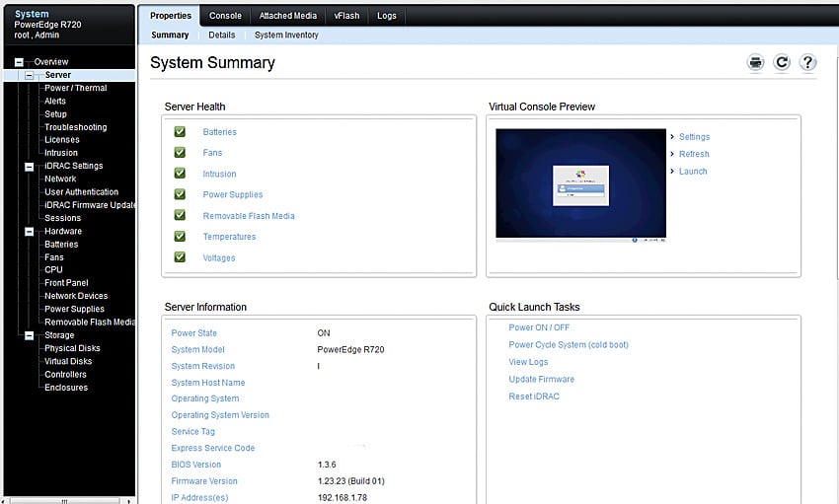This screenshot has width=839, height=504.
Task: Switch to the Console tab
Action: [x=225, y=16]
